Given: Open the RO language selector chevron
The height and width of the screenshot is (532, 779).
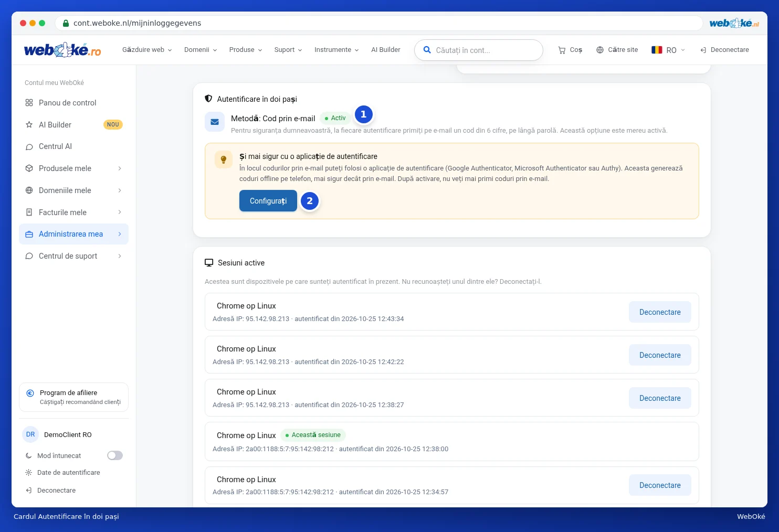Looking at the screenshot, I should pos(683,50).
